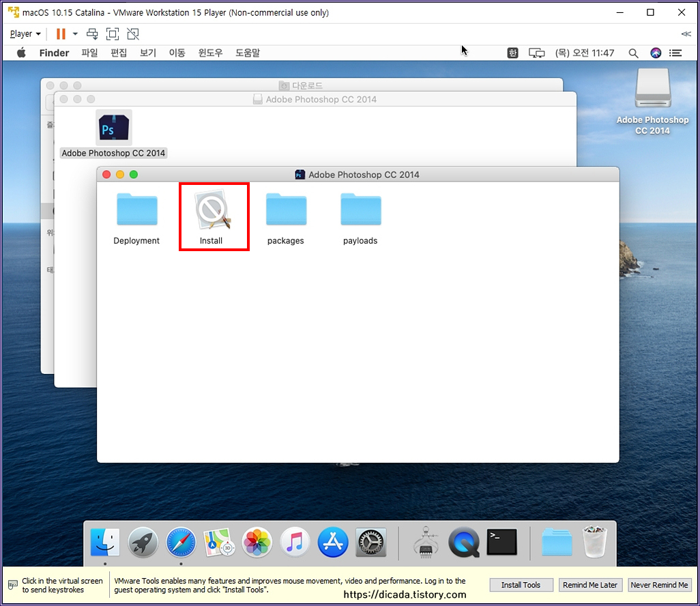This screenshot has width=700, height=606.
Task: Launch Launchpad from the Dock
Action: [x=143, y=542]
